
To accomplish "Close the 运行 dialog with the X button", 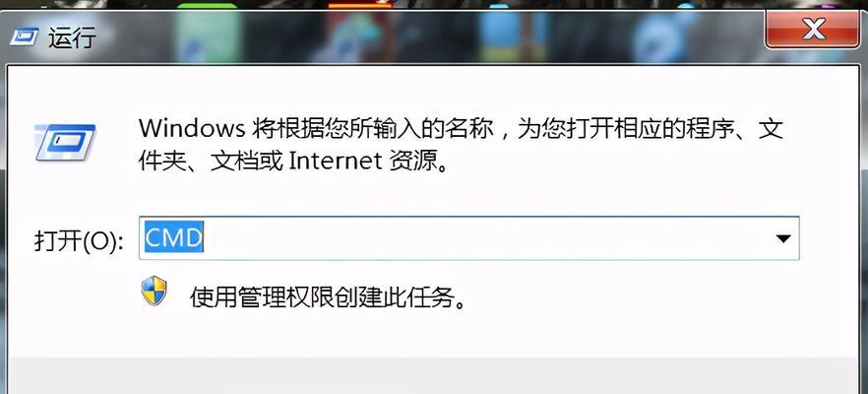I will pos(813,29).
